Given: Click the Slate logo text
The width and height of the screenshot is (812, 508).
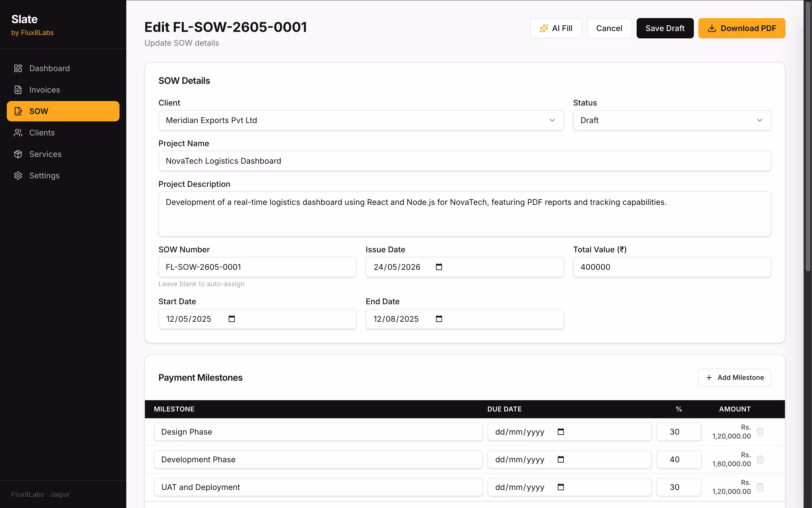Looking at the screenshot, I should [x=25, y=19].
